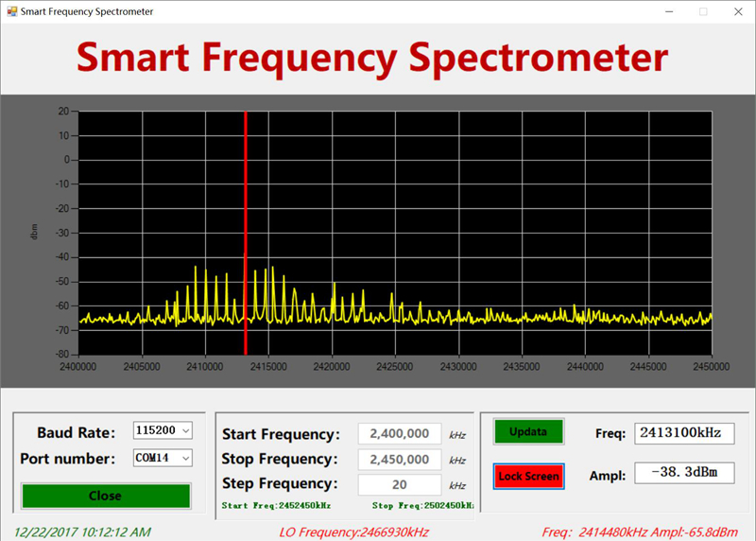Click the 2425000 x-axis tick label
The height and width of the screenshot is (541, 756).
coord(395,366)
